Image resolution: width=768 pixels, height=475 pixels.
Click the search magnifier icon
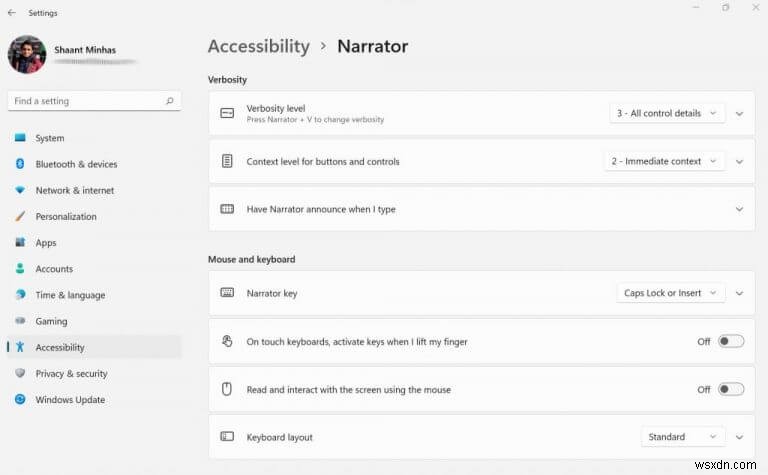(x=170, y=101)
